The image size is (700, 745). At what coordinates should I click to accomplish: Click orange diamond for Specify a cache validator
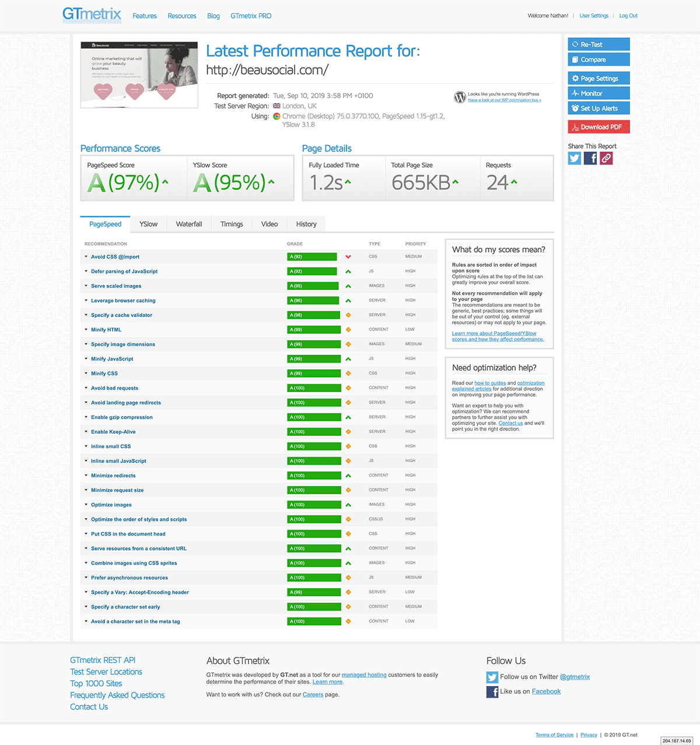(348, 315)
